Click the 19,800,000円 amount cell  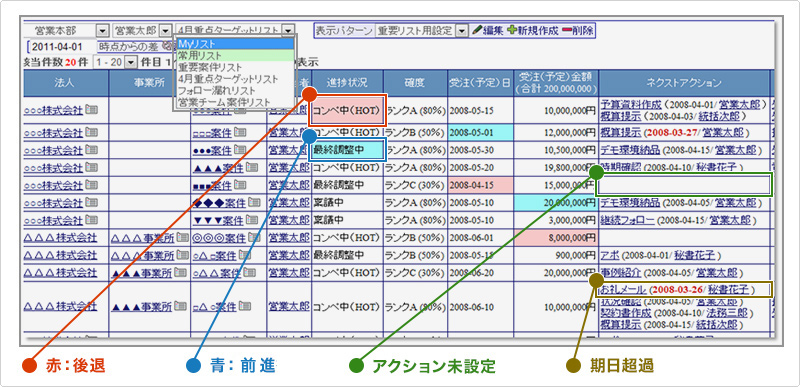pos(556,167)
